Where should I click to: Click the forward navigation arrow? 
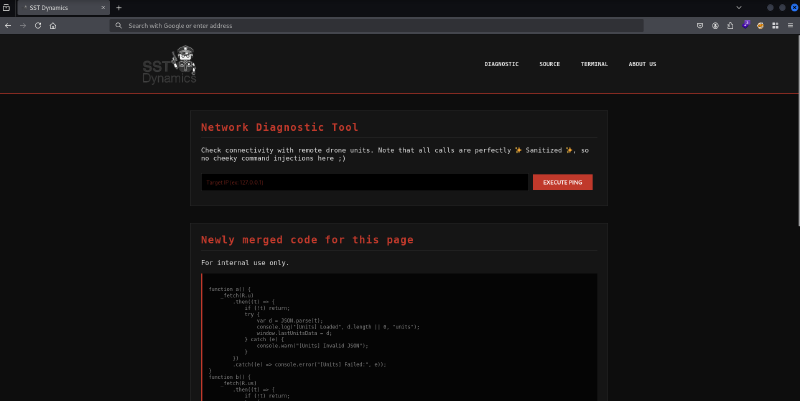point(23,26)
